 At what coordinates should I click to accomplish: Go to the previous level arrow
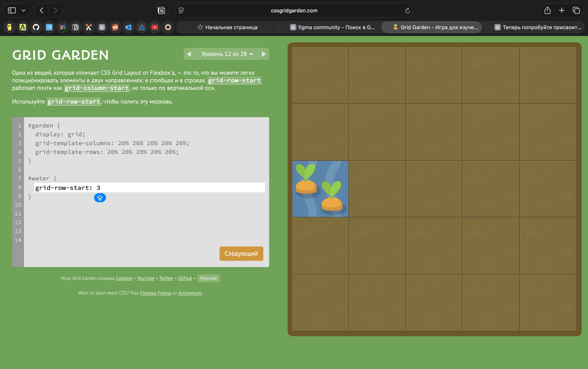[x=189, y=54]
